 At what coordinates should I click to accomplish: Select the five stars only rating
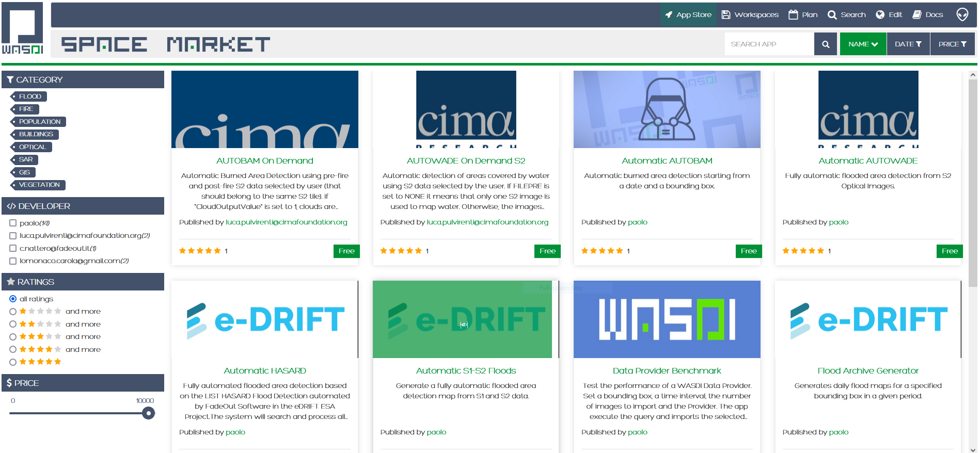click(13, 362)
